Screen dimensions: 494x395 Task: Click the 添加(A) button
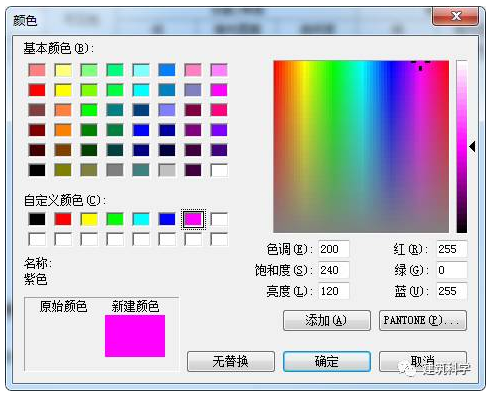click(327, 320)
